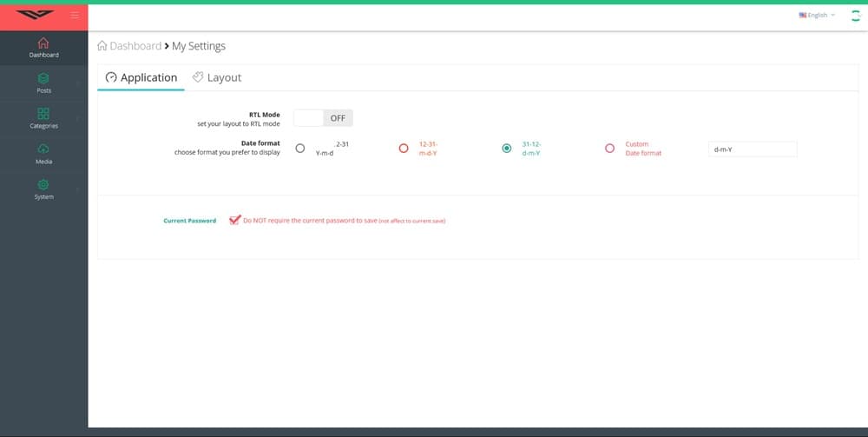Expand the System submenu arrow

(x=77, y=189)
